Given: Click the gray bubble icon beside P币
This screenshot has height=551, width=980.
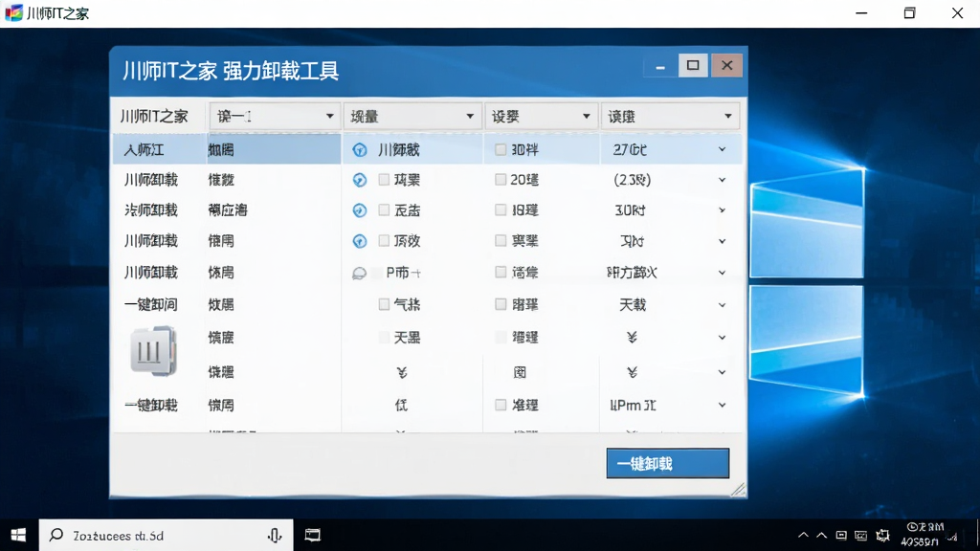Looking at the screenshot, I should 360,273.
